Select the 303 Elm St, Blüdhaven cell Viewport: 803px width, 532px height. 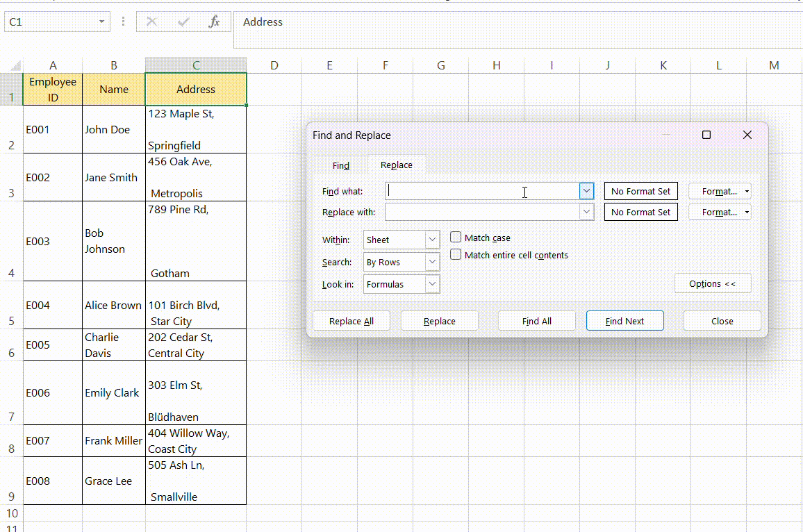(196, 392)
